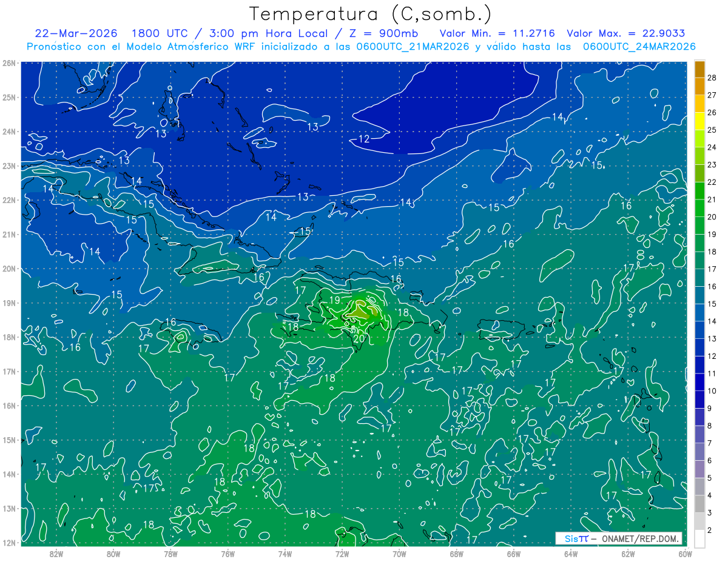728x562 pixels.
Task: Click the orange 28 degree color swatch
Action: point(699,69)
